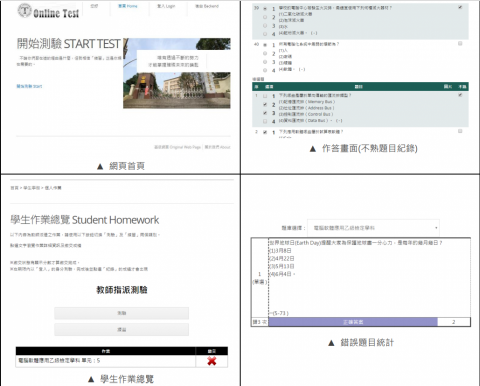Uncheck the Control Bus option checkbox
The image size is (480, 386).
(265, 113)
